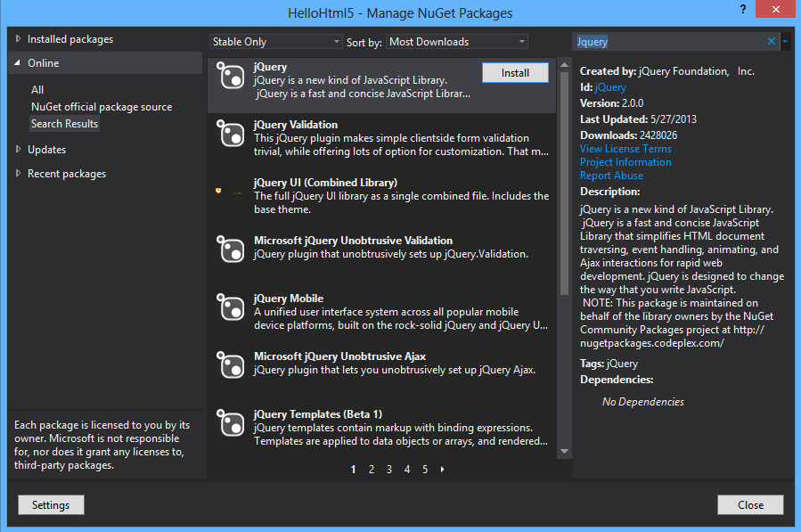801x532 pixels.
Task: Click the jQuery Templates package icon
Action: pos(231,423)
